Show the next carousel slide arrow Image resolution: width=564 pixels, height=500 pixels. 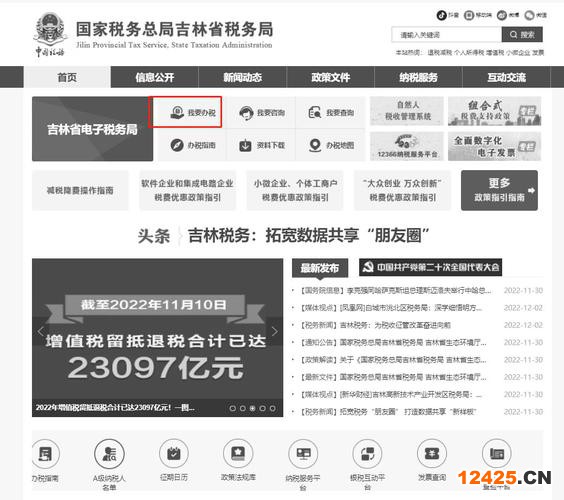click(274, 331)
